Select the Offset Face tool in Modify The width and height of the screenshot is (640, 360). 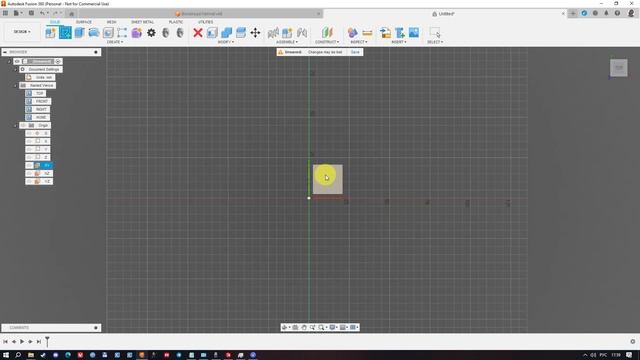tap(241, 33)
